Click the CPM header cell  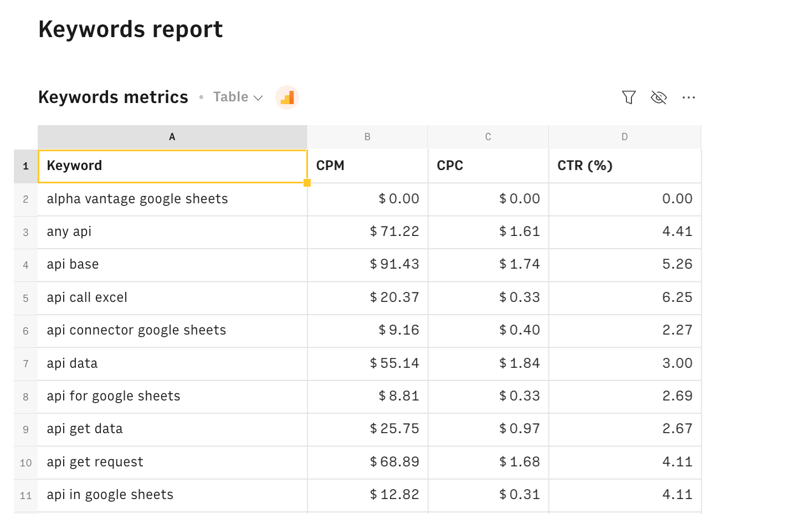[367, 166]
